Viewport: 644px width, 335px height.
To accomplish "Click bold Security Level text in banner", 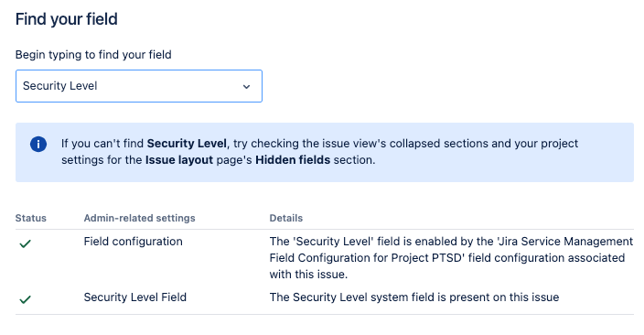I will click(187, 144).
